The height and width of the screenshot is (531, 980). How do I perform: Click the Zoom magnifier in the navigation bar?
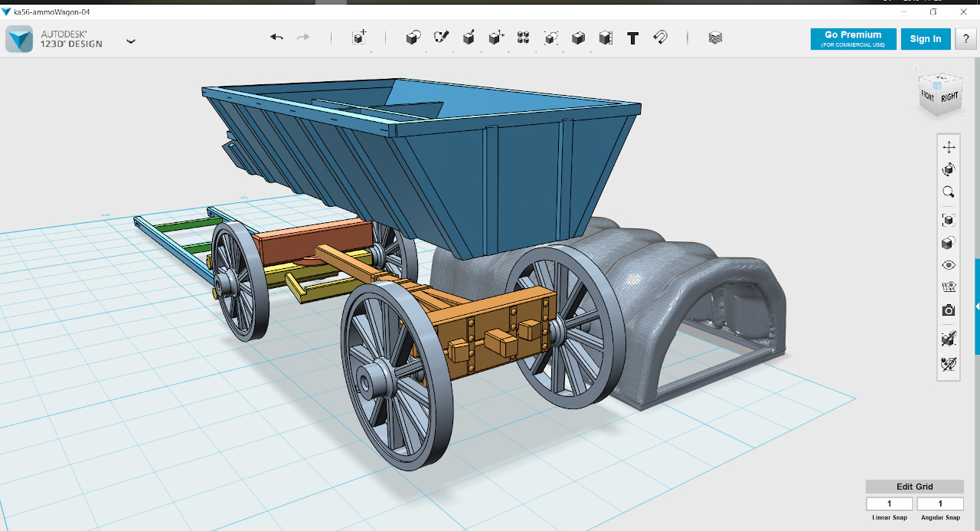pos(949,192)
